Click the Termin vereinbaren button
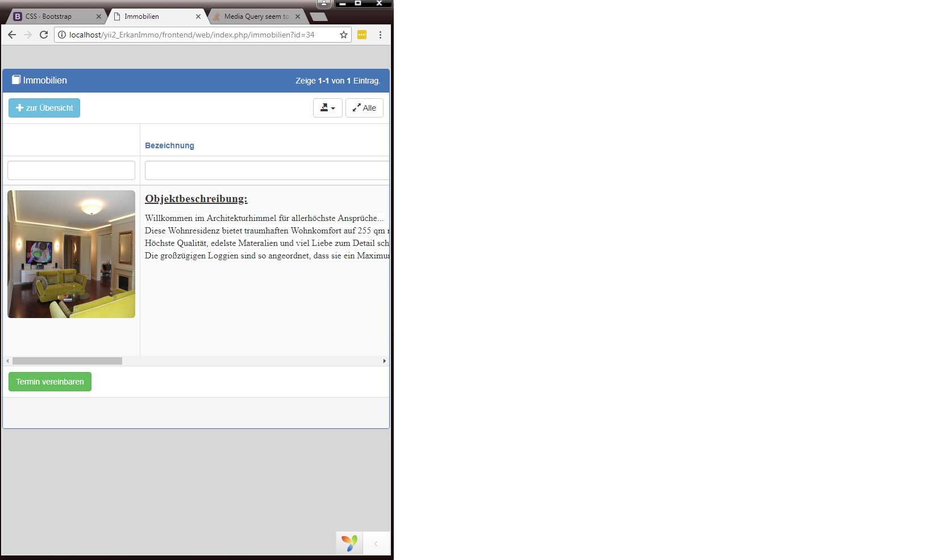Viewport: 950px width, 560px height. coord(49,382)
